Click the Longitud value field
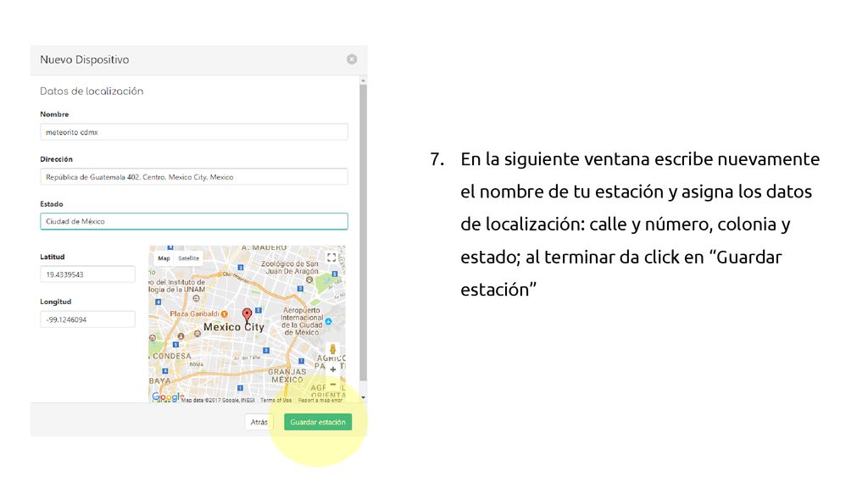 click(x=87, y=319)
